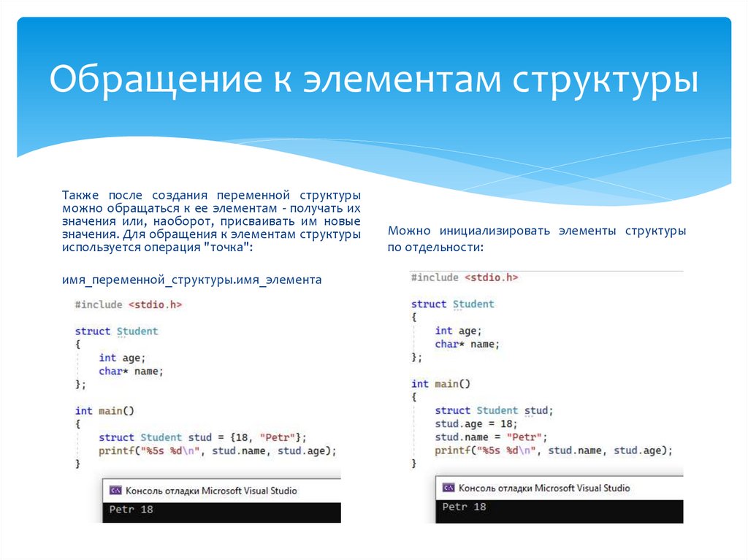Select the char* name field declaration

129,370
